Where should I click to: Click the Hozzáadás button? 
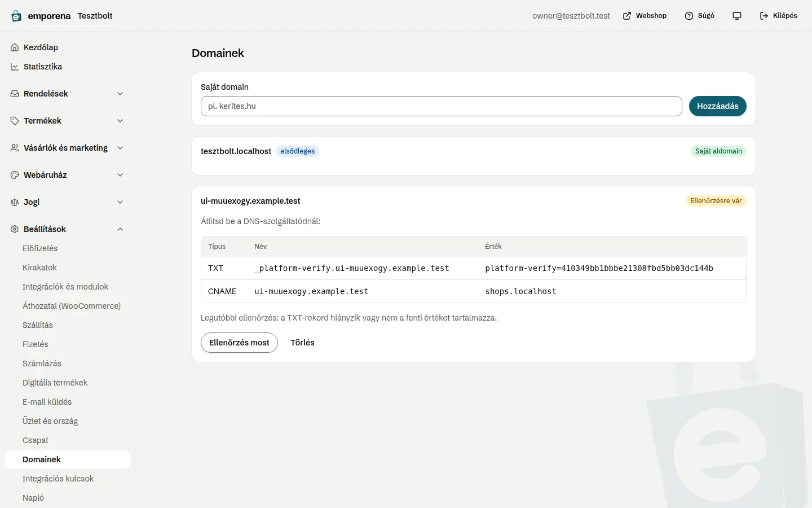[x=717, y=106]
